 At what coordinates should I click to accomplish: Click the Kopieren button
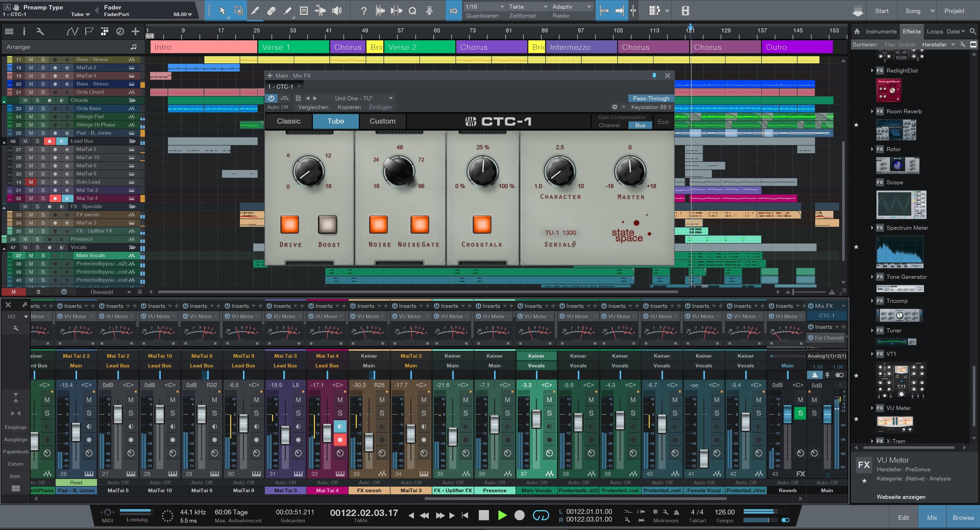point(349,107)
